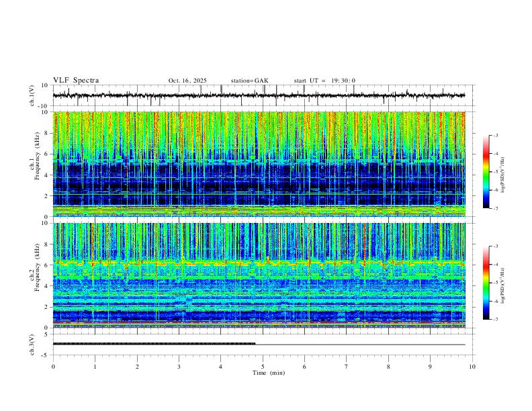Click the ch.2 colorbar 'log(PSD)(V²/Hz)' label
532x411 pixels.
(x=502, y=285)
